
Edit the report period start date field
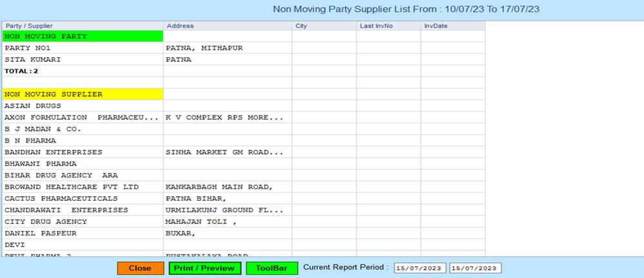(x=420, y=268)
